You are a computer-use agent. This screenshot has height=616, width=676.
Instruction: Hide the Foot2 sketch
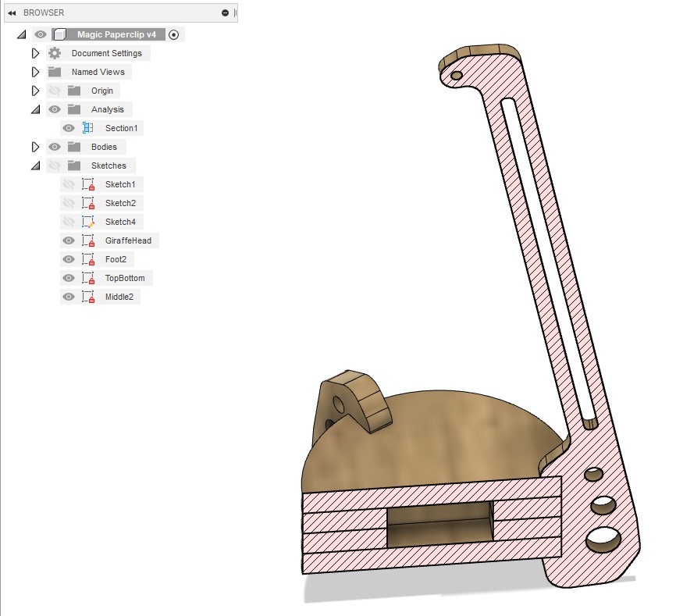[68, 258]
